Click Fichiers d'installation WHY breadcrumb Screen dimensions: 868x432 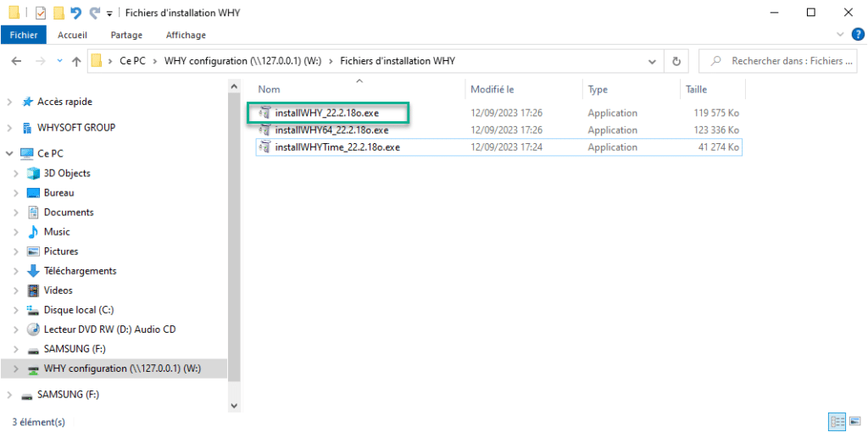[x=398, y=61]
